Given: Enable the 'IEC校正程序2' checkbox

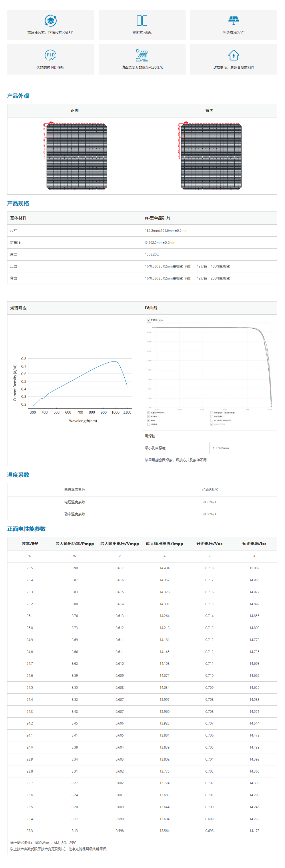Looking at the screenshot, I should [212, 416].
